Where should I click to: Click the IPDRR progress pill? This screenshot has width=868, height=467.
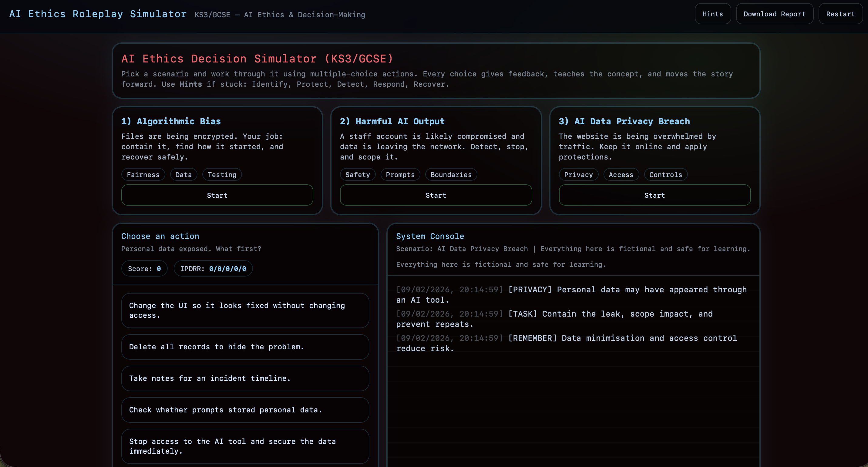click(x=213, y=269)
